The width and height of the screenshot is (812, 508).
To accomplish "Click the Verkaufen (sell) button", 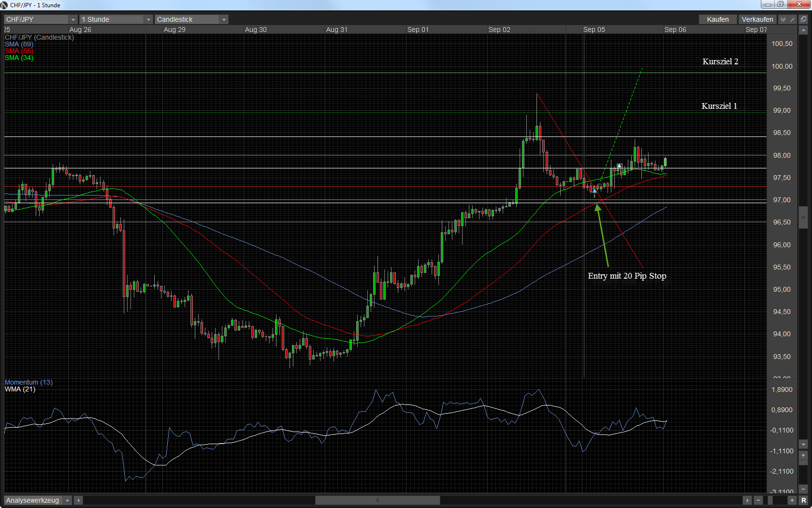I will [x=757, y=19].
